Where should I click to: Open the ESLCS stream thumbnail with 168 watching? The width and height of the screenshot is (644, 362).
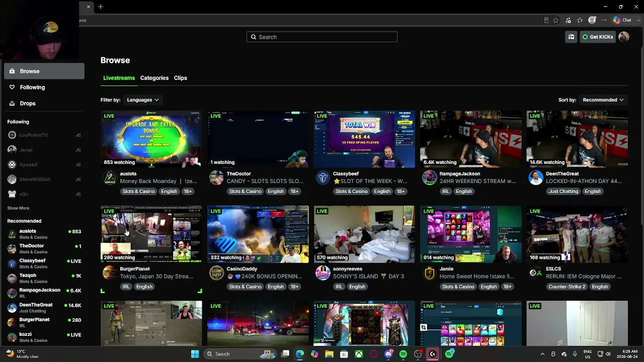pyautogui.click(x=577, y=234)
